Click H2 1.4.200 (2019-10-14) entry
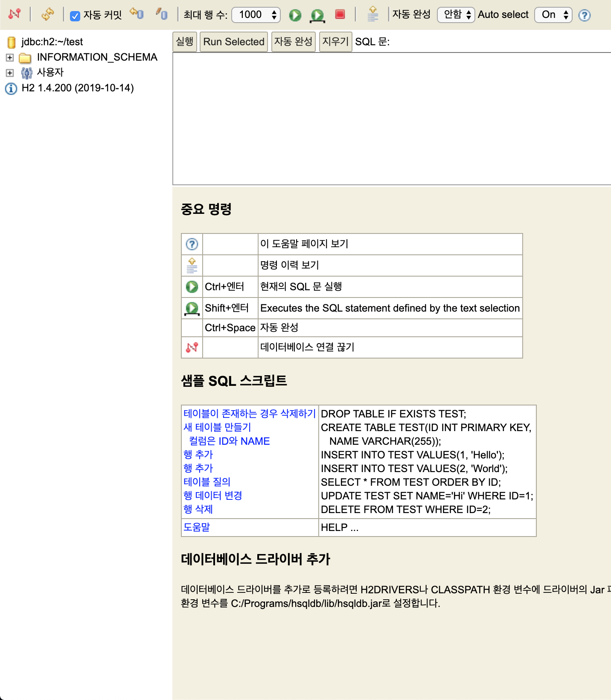This screenshot has width=611, height=700. click(x=78, y=88)
